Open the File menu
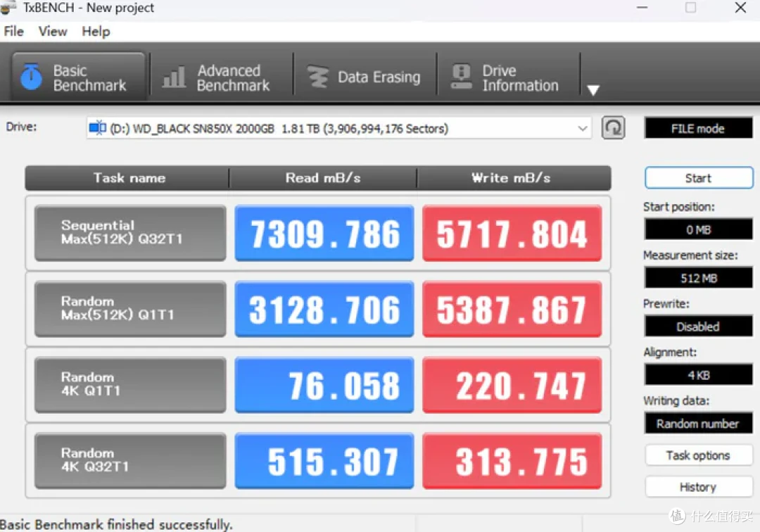760x532 pixels. [13, 32]
